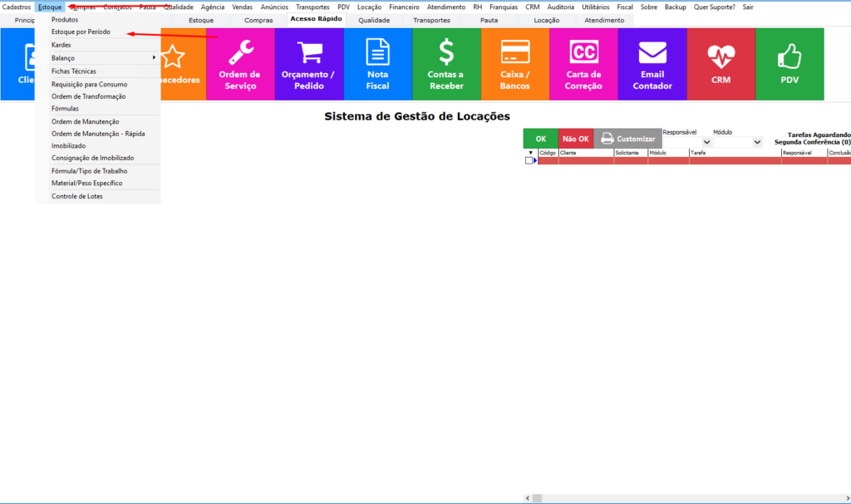Click the Email Contador envelope icon
This screenshot has width=851, height=504.
click(x=652, y=53)
